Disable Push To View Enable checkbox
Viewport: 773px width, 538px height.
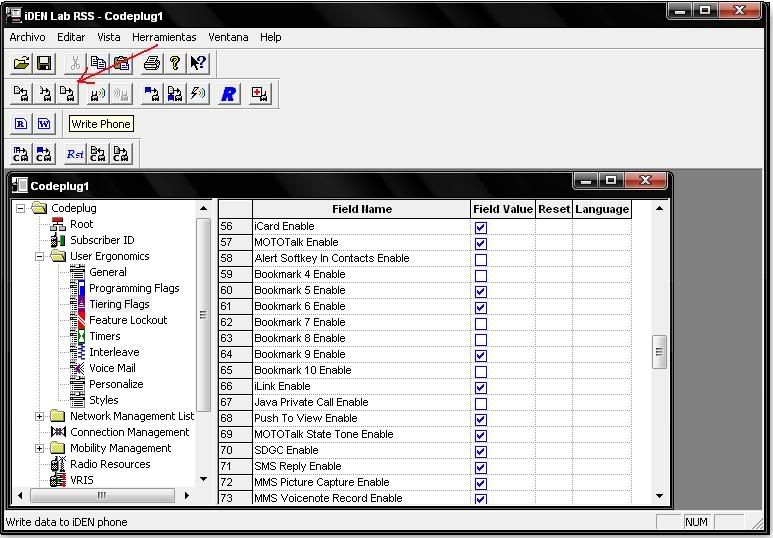click(x=481, y=420)
